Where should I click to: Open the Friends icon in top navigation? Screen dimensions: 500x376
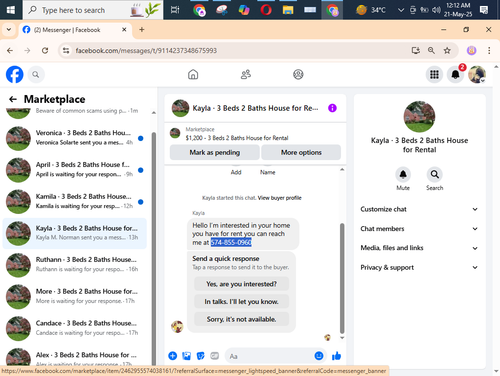(x=246, y=74)
